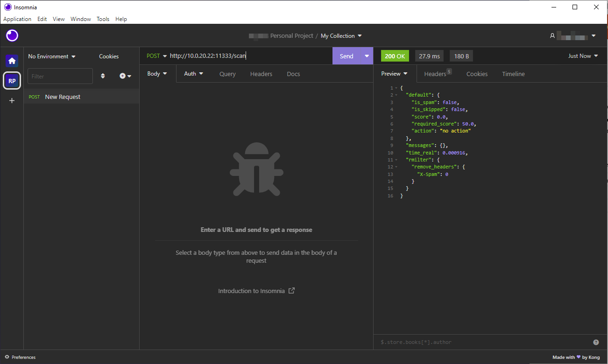Open Preferences gear in status bar
608x364 pixels.
pos(7,357)
